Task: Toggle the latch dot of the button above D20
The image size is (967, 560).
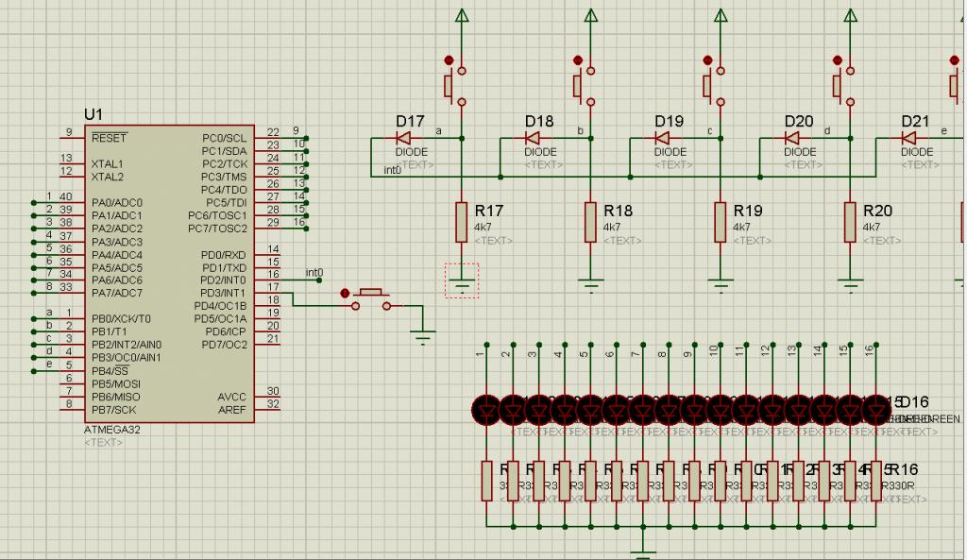Action: [x=837, y=59]
